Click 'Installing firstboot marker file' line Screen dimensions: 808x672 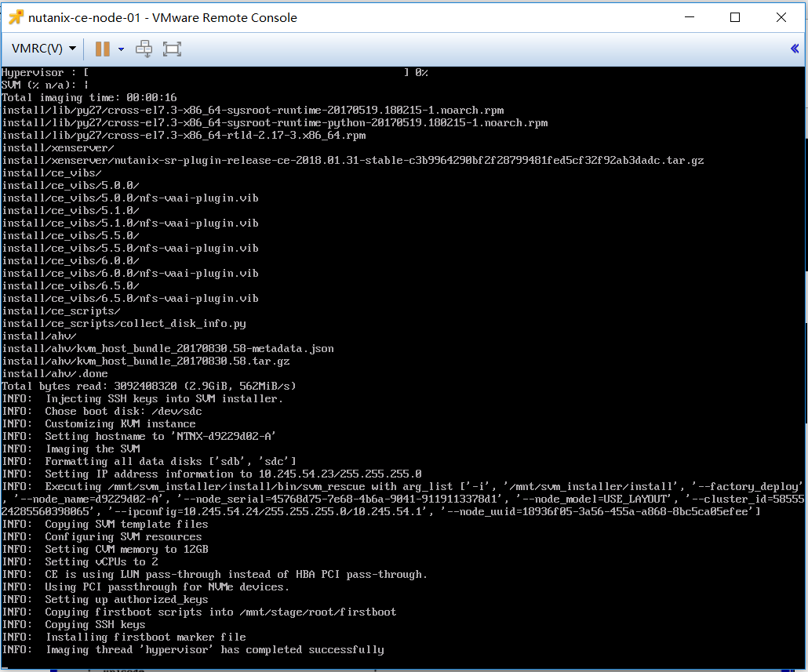[124, 637]
